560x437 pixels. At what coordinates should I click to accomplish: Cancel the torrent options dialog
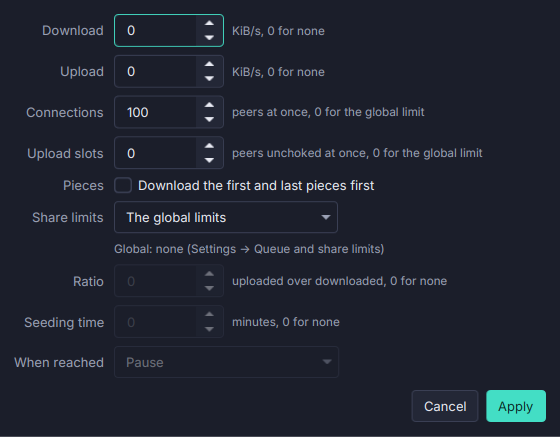445,406
